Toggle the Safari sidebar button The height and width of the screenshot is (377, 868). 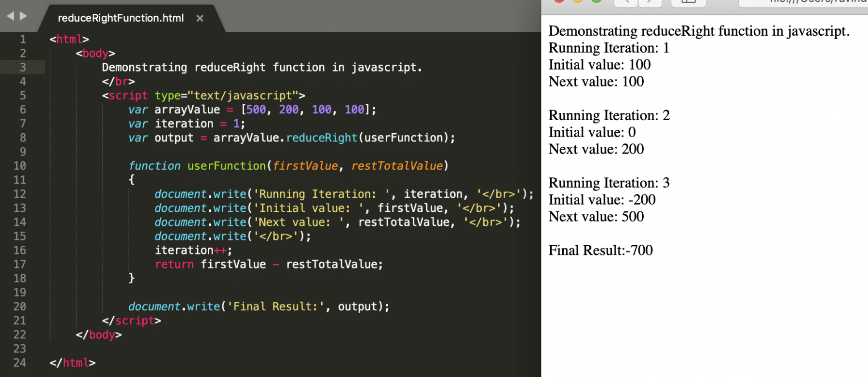(x=689, y=2)
